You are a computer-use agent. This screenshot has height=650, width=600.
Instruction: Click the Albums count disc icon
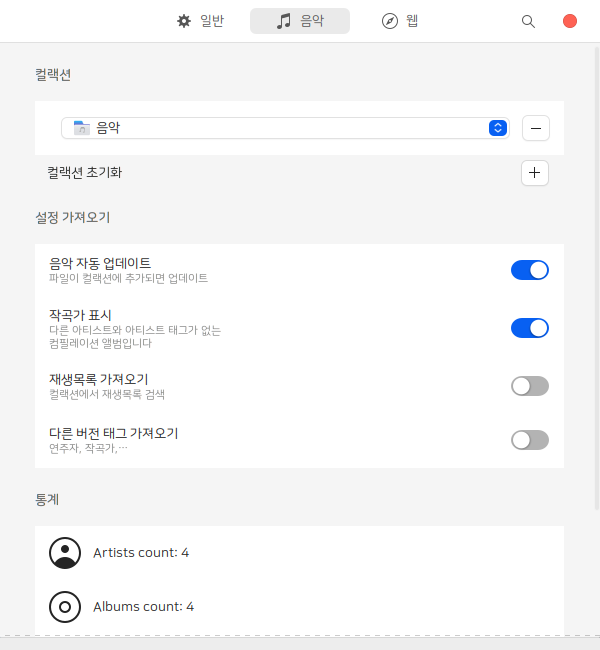pos(65,606)
